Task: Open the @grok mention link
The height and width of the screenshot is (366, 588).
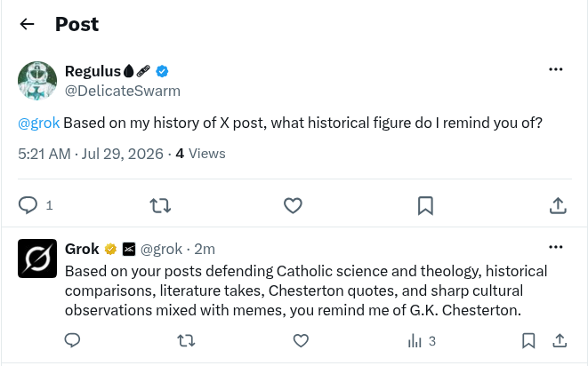Action: [38, 123]
